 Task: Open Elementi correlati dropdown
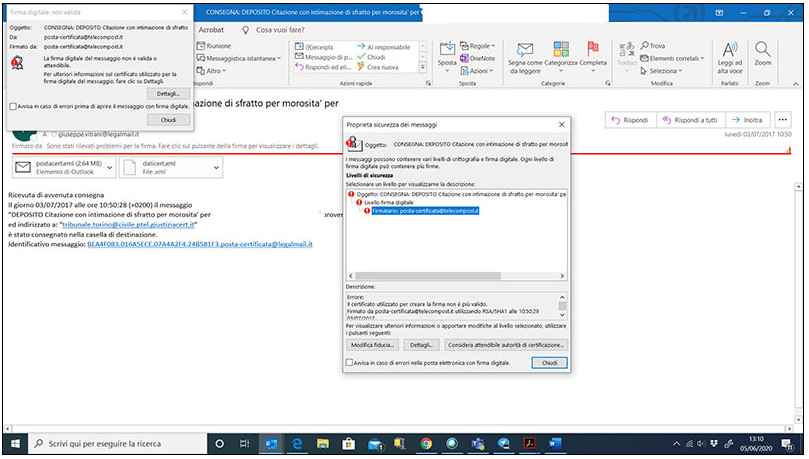672,58
